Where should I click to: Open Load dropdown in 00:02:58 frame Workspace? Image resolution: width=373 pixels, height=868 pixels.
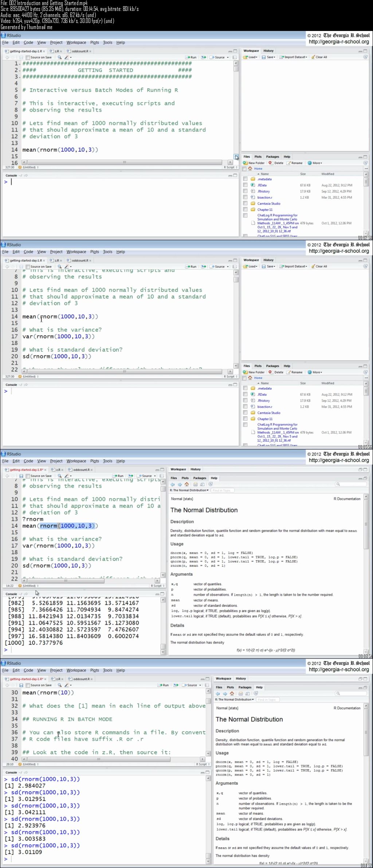[250, 57]
